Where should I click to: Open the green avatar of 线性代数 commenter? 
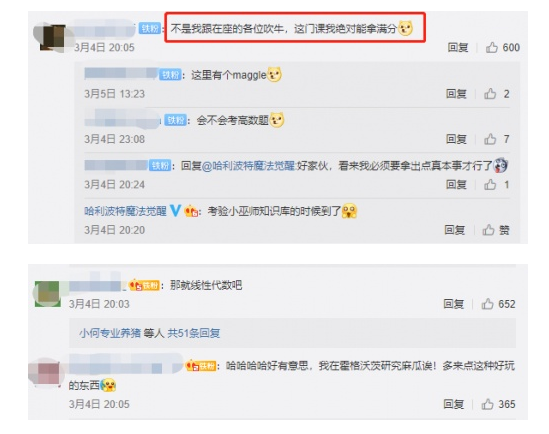point(48,294)
